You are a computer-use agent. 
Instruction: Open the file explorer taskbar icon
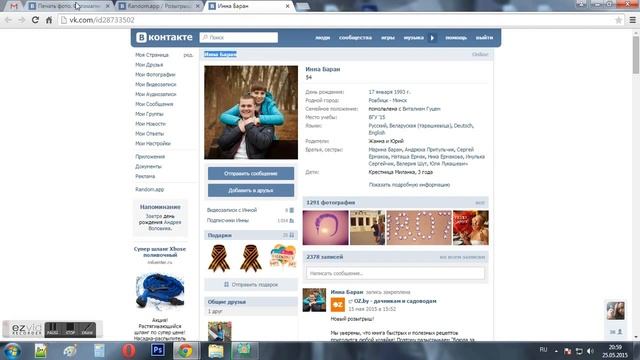point(216,351)
